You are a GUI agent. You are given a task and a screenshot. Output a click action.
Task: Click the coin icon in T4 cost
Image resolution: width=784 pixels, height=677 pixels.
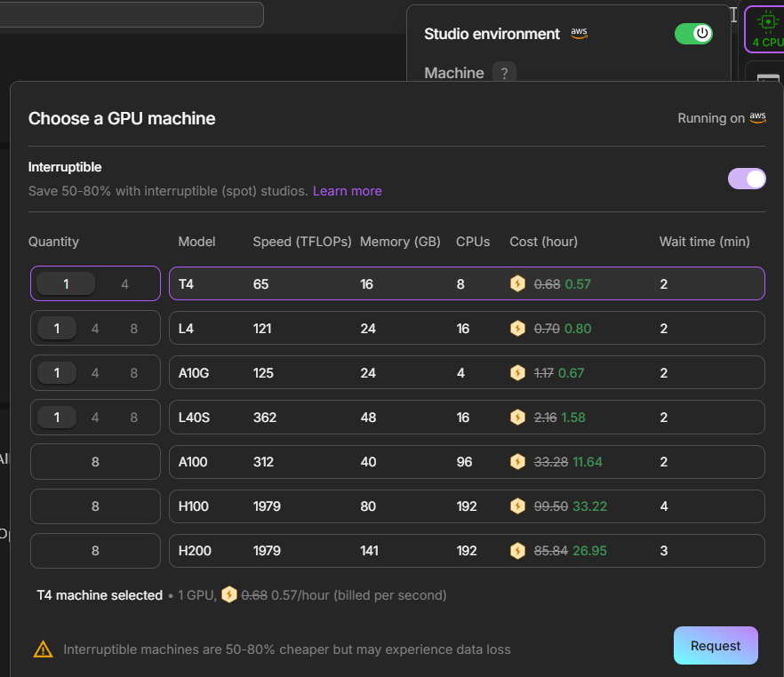(517, 284)
